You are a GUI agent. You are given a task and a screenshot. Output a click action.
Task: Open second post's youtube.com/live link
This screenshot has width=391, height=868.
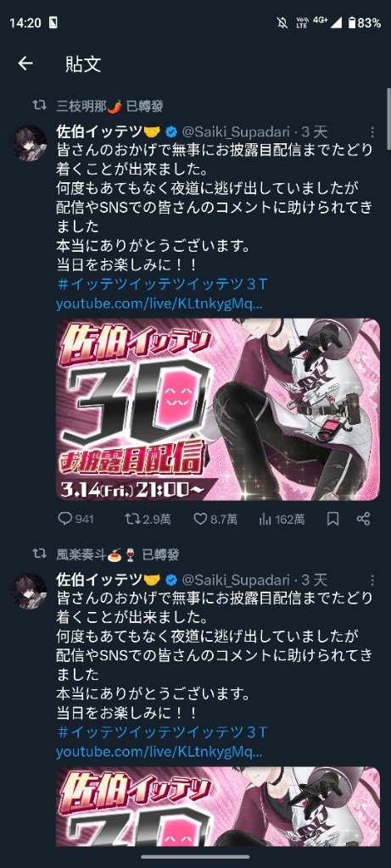pos(159,753)
